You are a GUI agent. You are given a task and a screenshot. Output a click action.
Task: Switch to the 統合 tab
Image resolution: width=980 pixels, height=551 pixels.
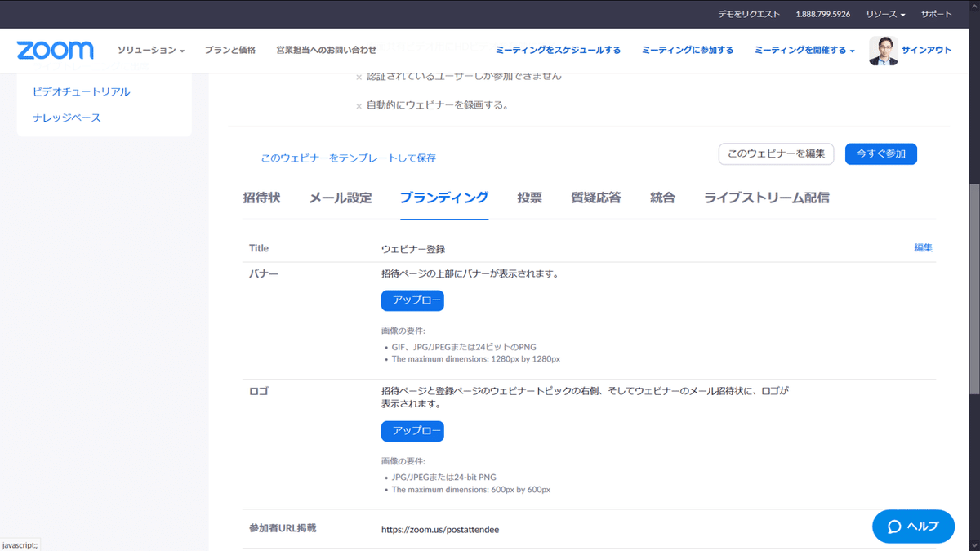click(662, 198)
